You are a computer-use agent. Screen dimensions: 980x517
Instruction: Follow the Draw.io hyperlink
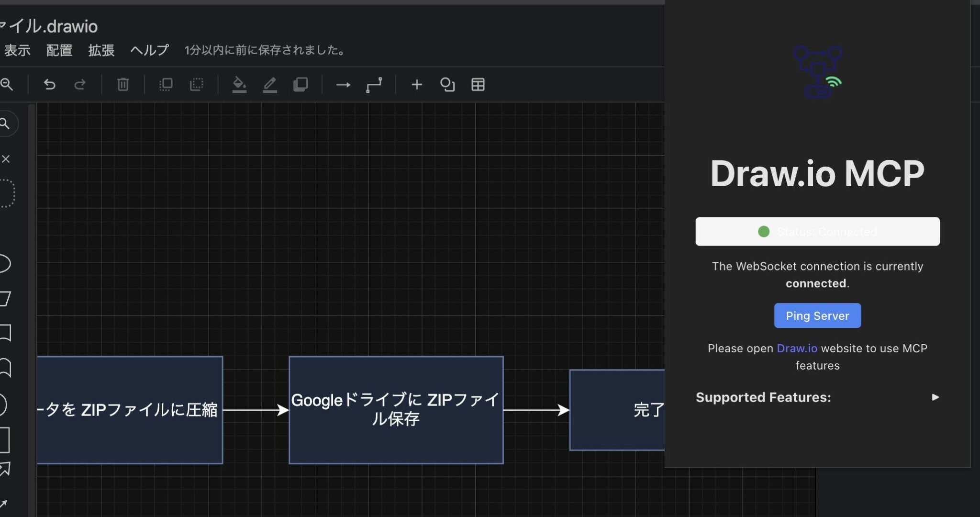[x=797, y=348]
